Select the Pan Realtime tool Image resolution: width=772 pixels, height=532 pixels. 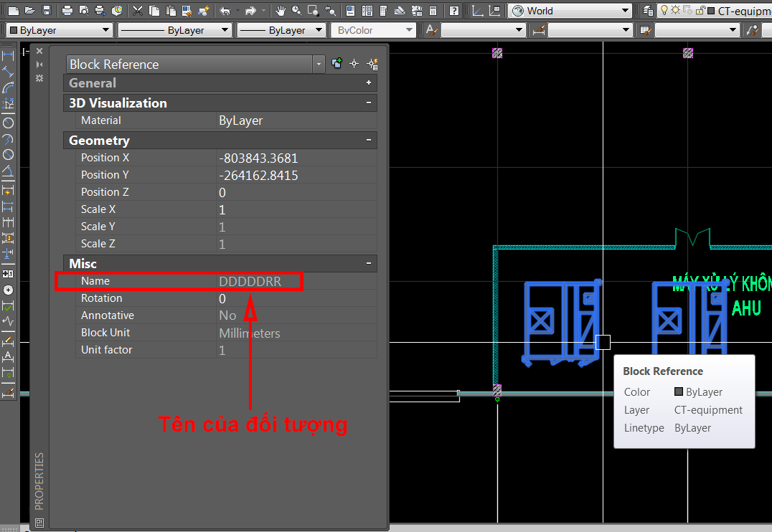click(281, 11)
